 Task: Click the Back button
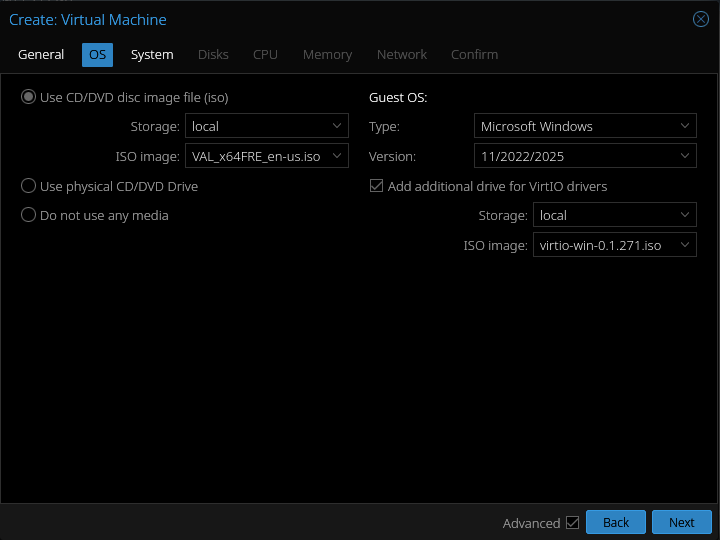click(x=616, y=523)
